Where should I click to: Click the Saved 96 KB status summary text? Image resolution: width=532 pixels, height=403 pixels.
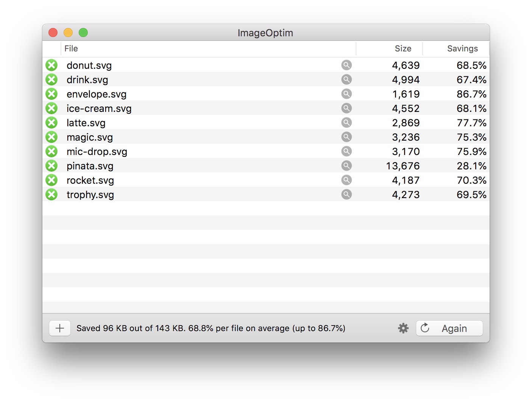211,328
